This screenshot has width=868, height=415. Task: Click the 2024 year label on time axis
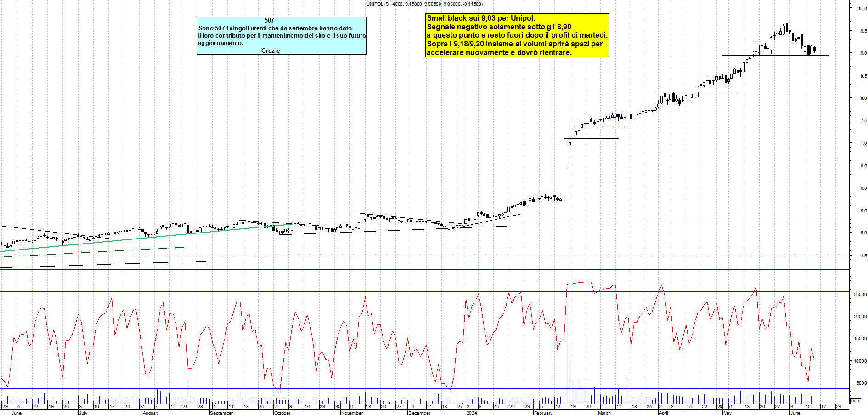[x=472, y=413]
